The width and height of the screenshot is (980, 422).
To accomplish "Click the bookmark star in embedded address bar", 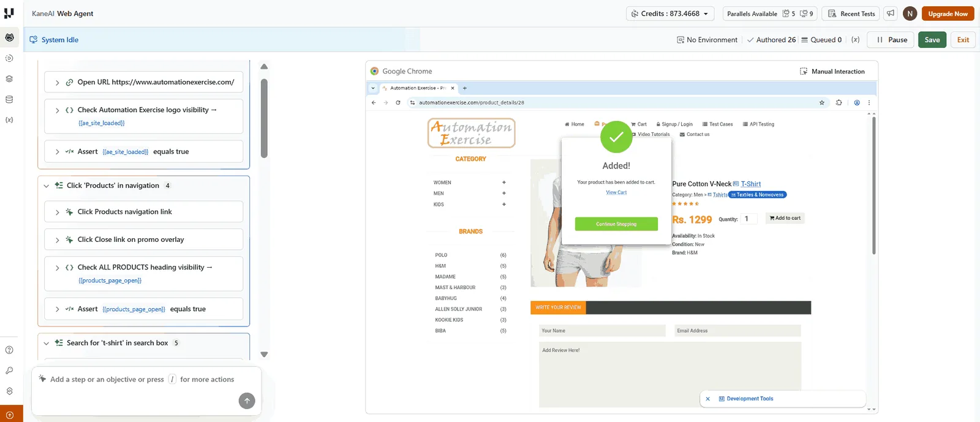I will [x=822, y=102].
